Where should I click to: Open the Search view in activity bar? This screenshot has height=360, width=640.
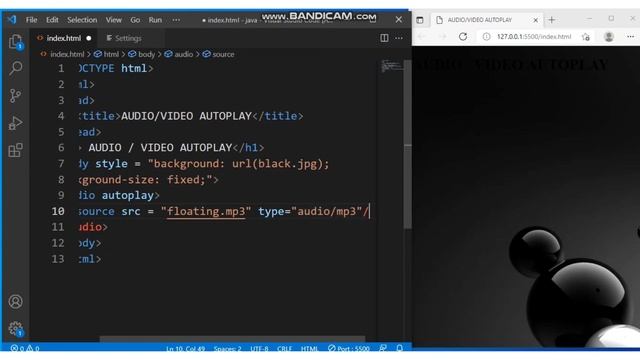(x=16, y=68)
